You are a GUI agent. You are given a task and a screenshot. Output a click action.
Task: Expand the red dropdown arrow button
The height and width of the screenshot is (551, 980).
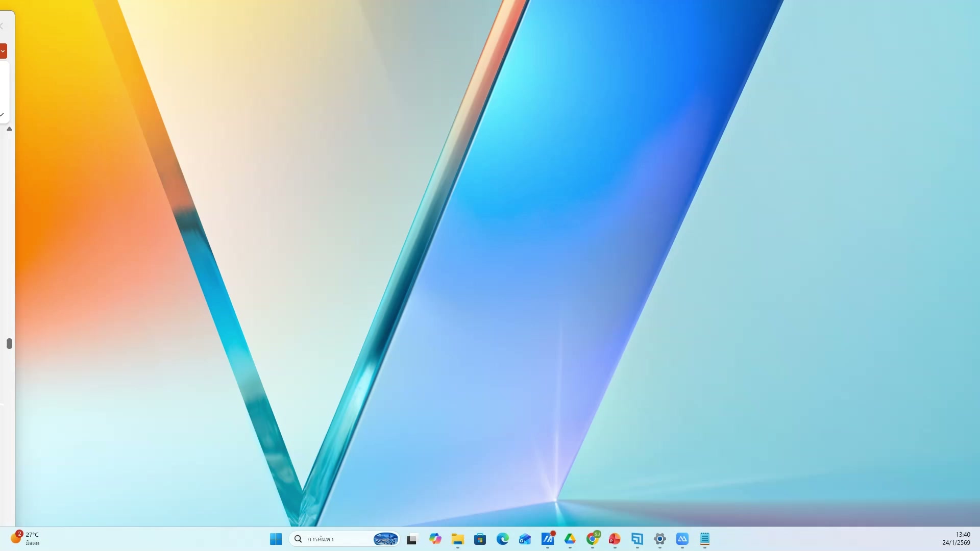point(3,51)
